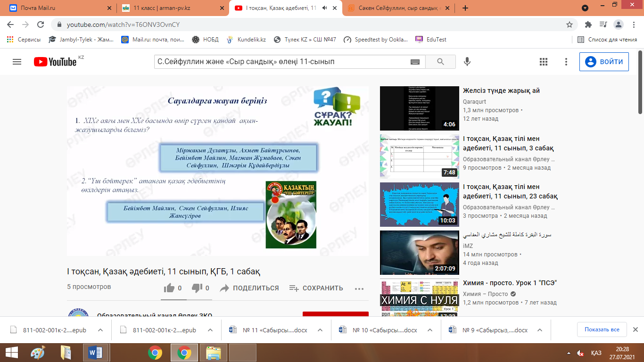The height and width of the screenshot is (362, 644).
Task: Open Chrome media controls icon
Action: [x=603, y=25]
